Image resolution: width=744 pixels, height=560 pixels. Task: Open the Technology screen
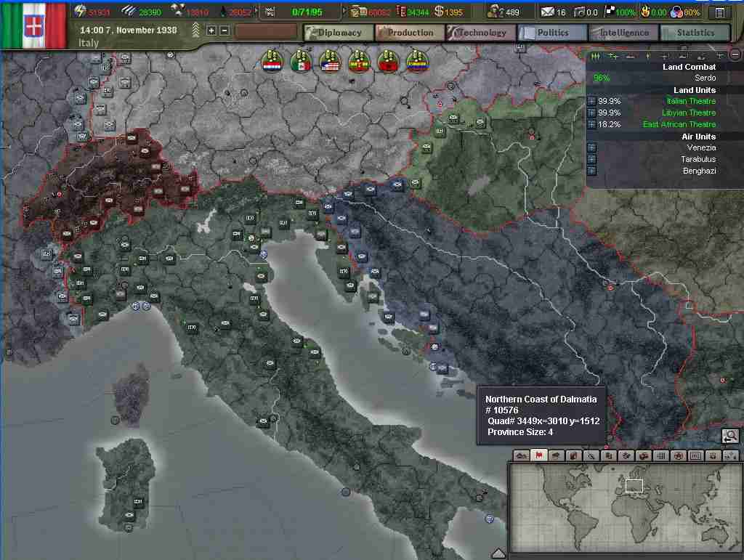pyautogui.click(x=481, y=33)
